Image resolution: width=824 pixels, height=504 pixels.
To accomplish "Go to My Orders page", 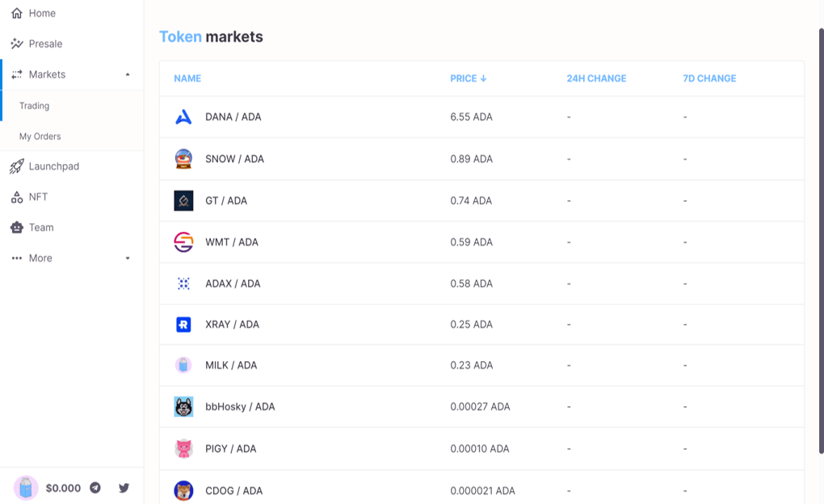I will click(40, 136).
